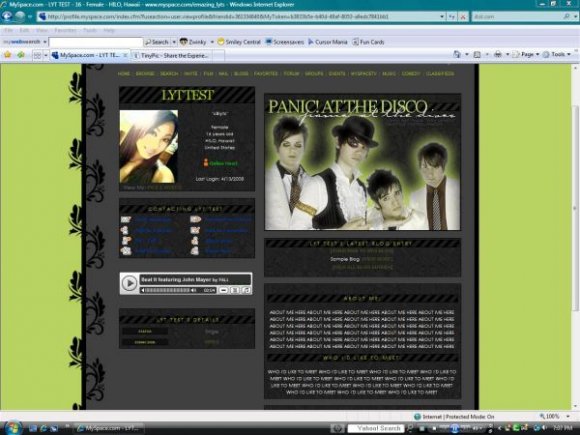The image size is (580, 435).
Task: Click the Feeds icon in the command bar
Action: tap(478, 55)
